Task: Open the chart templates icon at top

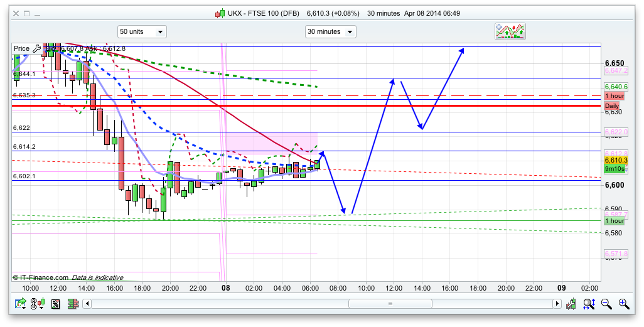Action: 510,31
